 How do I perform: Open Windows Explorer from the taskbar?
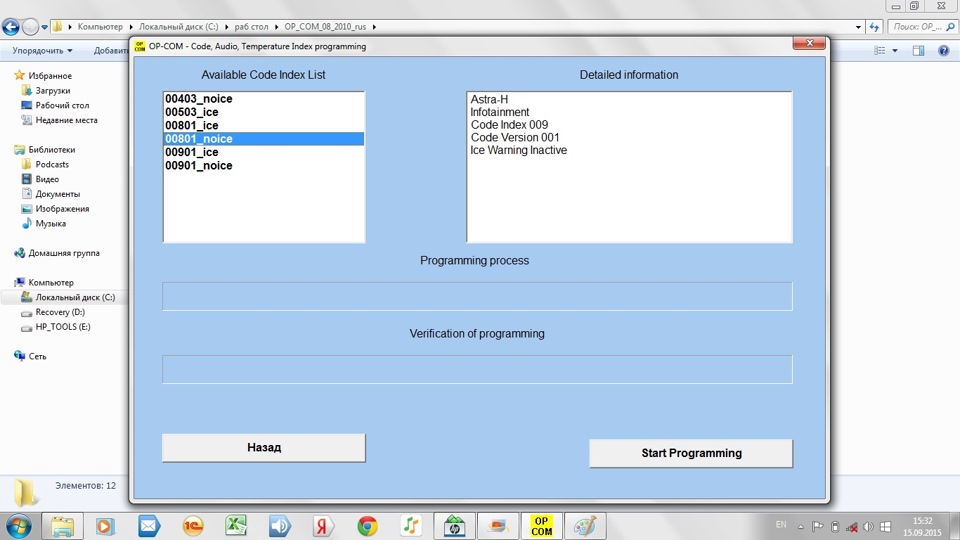(x=62, y=526)
